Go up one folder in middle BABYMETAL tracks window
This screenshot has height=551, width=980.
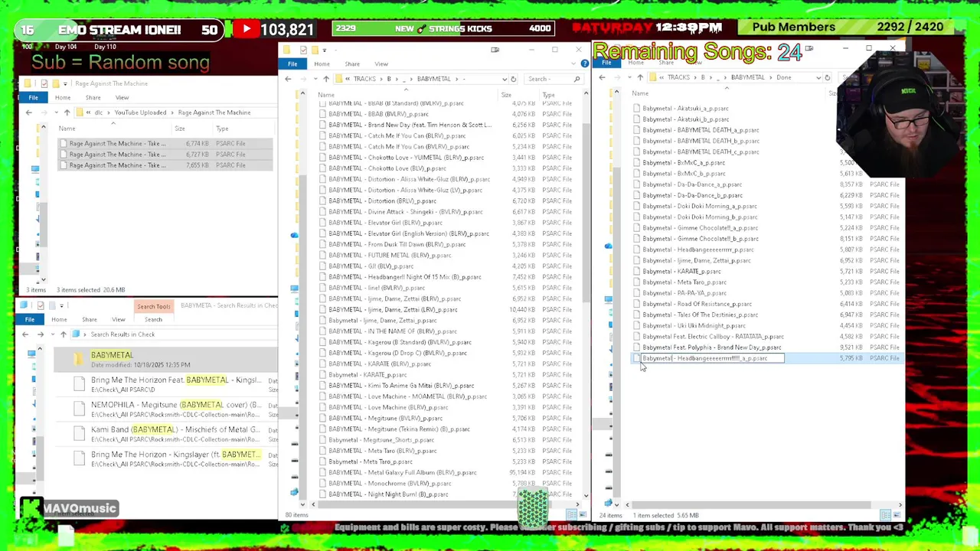[x=326, y=79]
